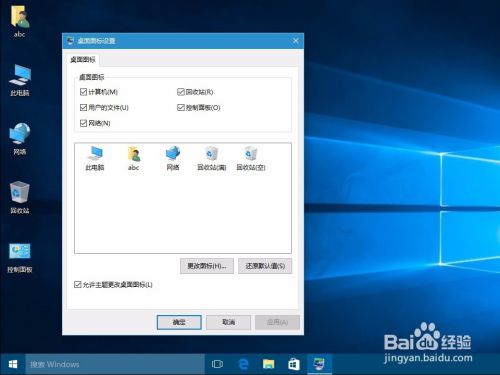Click the 更改图标(H)... button
The height and width of the screenshot is (375, 500).
click(207, 266)
